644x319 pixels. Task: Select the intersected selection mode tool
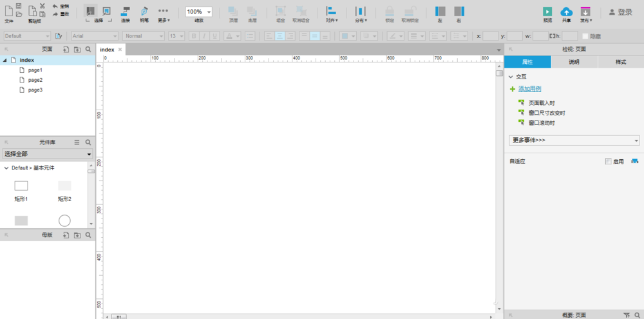pyautogui.click(x=90, y=11)
